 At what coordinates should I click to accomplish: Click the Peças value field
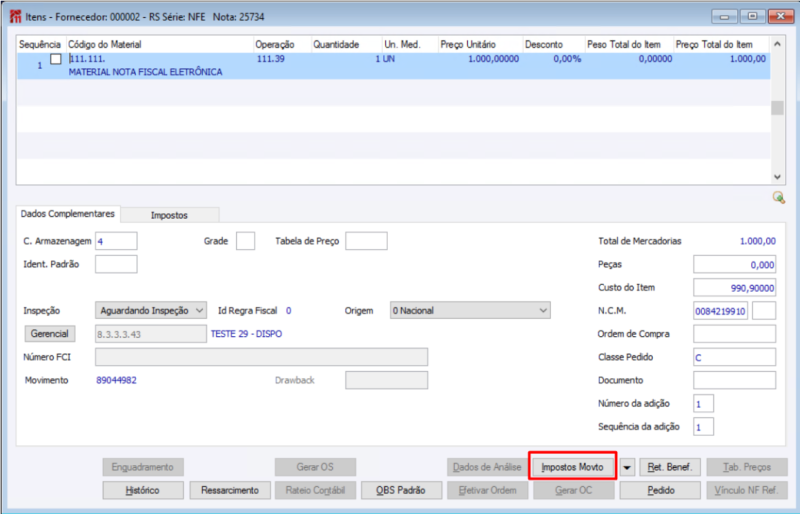pyautogui.click(x=735, y=264)
